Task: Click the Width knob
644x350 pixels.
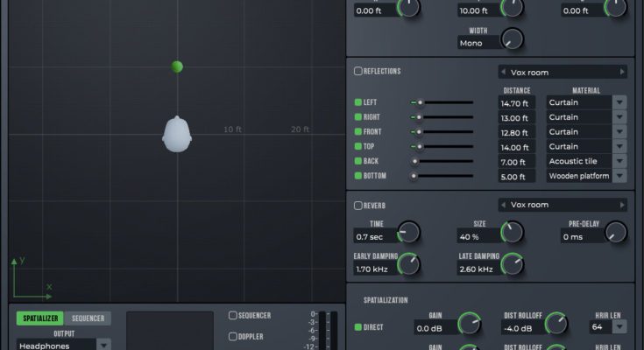Action: click(512, 39)
